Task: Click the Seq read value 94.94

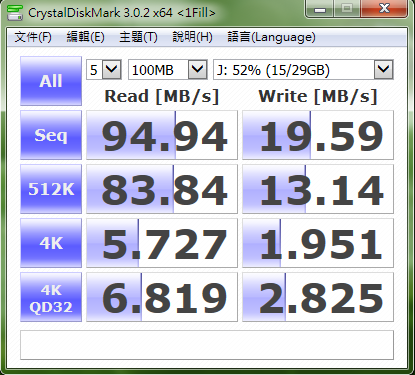Action: coord(162,135)
